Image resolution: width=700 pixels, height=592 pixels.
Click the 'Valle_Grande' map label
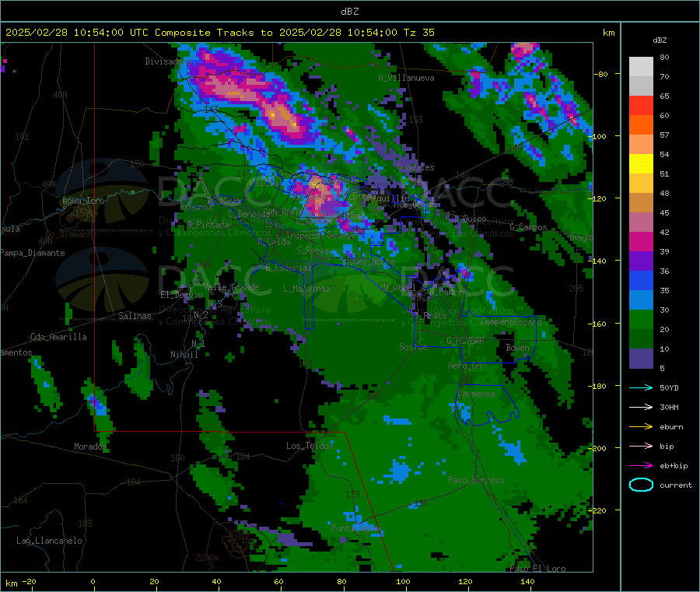click(x=231, y=287)
